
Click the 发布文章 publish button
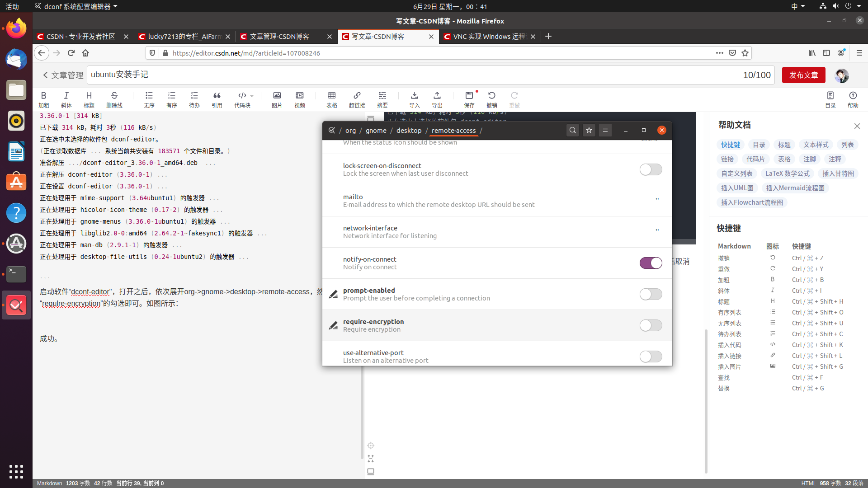[803, 75]
